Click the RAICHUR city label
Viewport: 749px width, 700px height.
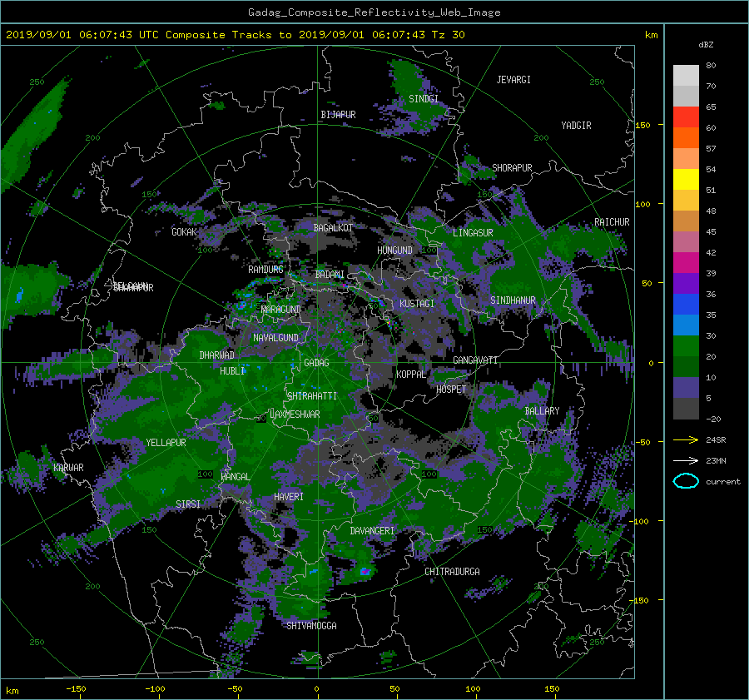(x=612, y=222)
